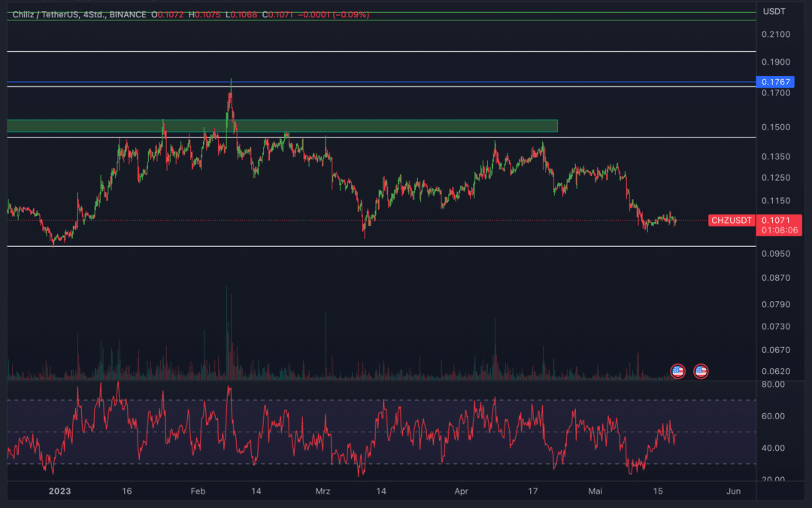This screenshot has height=508, width=812.
Task: Click the Jun marker on the time axis
Action: pos(733,491)
